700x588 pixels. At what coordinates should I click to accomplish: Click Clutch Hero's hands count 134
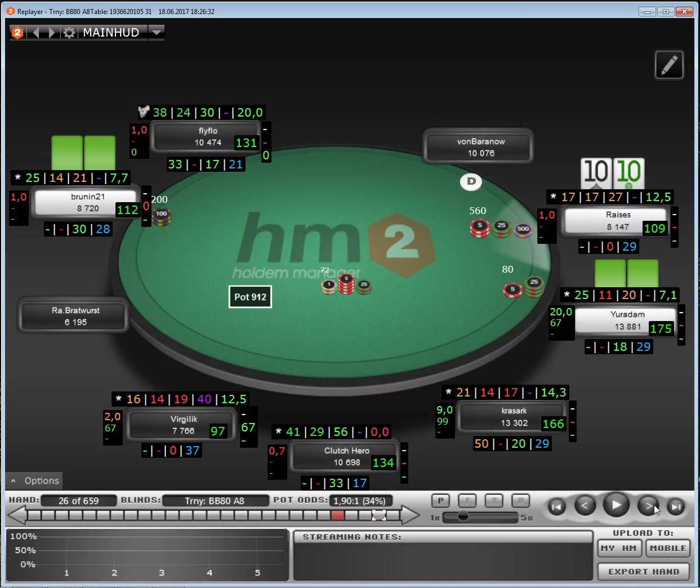click(383, 463)
